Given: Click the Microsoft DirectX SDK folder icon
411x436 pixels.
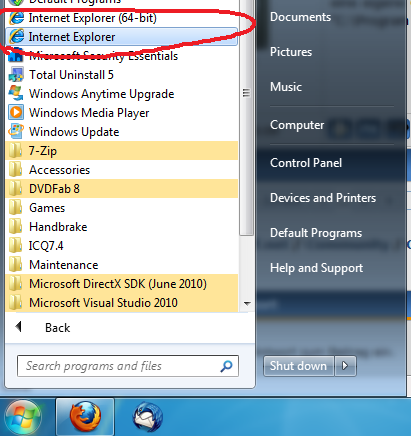Looking at the screenshot, I should click(15, 284).
